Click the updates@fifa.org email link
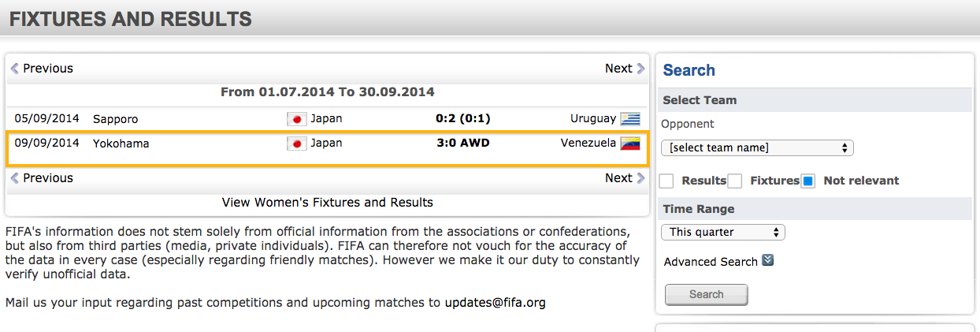Screen dimensions: 980x332 tap(495, 302)
